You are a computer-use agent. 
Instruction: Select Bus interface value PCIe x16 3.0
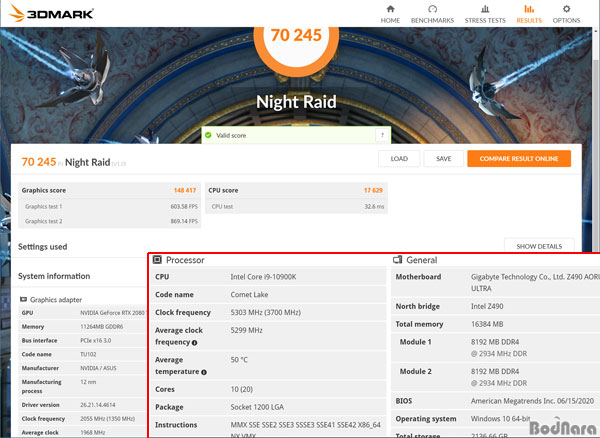point(96,340)
